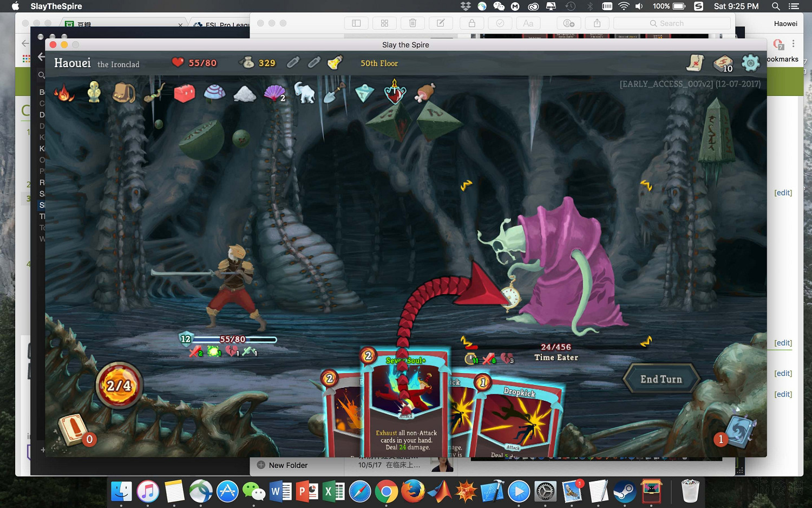This screenshot has width=812, height=508.
Task: Open Steam from the Dock
Action: click(625, 492)
